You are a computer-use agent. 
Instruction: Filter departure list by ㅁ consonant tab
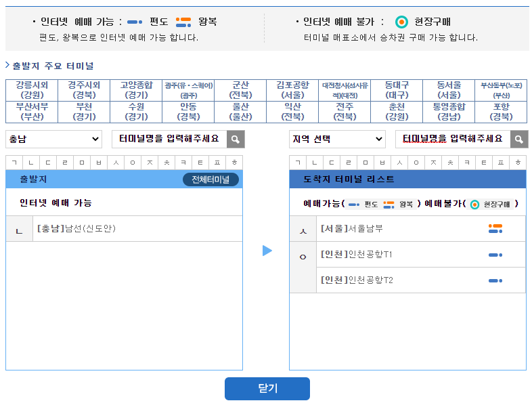[x=82, y=163]
